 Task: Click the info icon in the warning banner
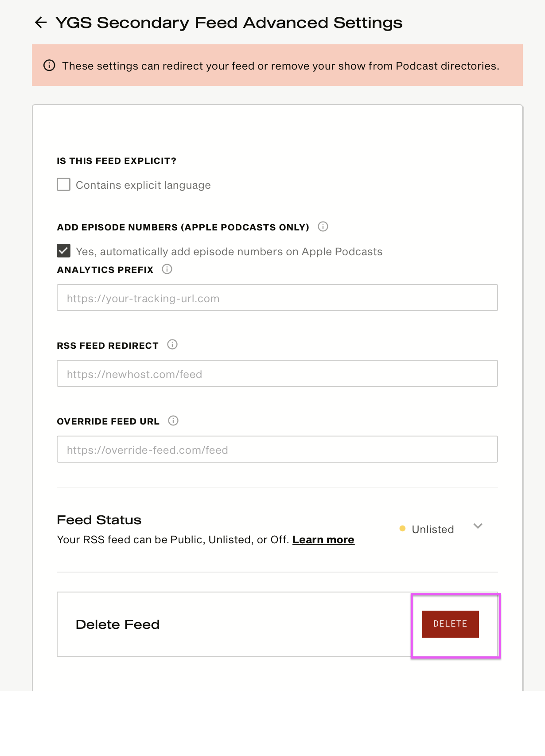pyautogui.click(x=49, y=66)
